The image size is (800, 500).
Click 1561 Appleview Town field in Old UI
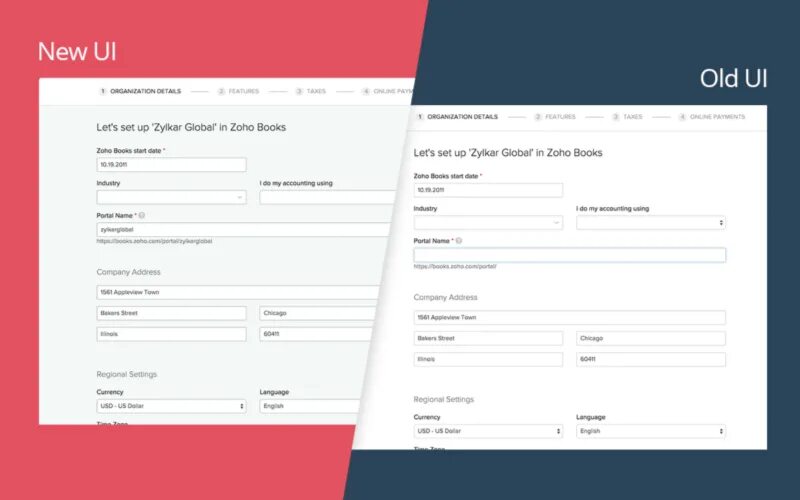coord(570,317)
